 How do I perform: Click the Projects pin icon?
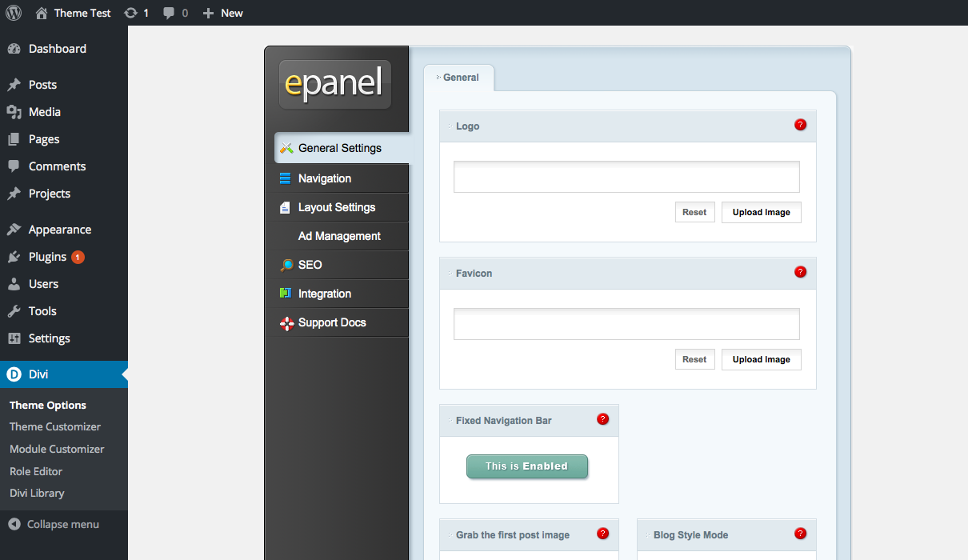tap(14, 194)
